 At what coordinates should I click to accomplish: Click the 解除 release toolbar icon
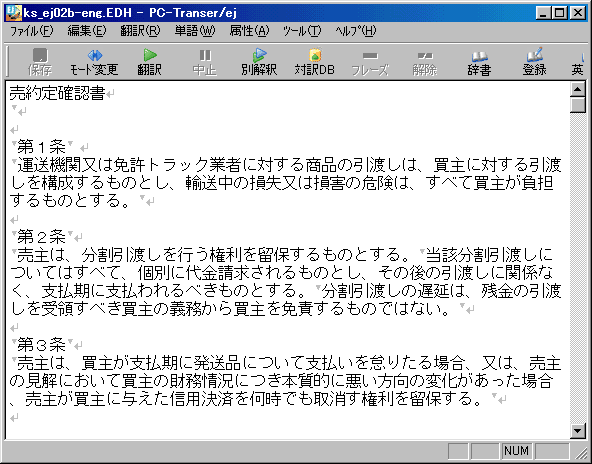[425, 62]
